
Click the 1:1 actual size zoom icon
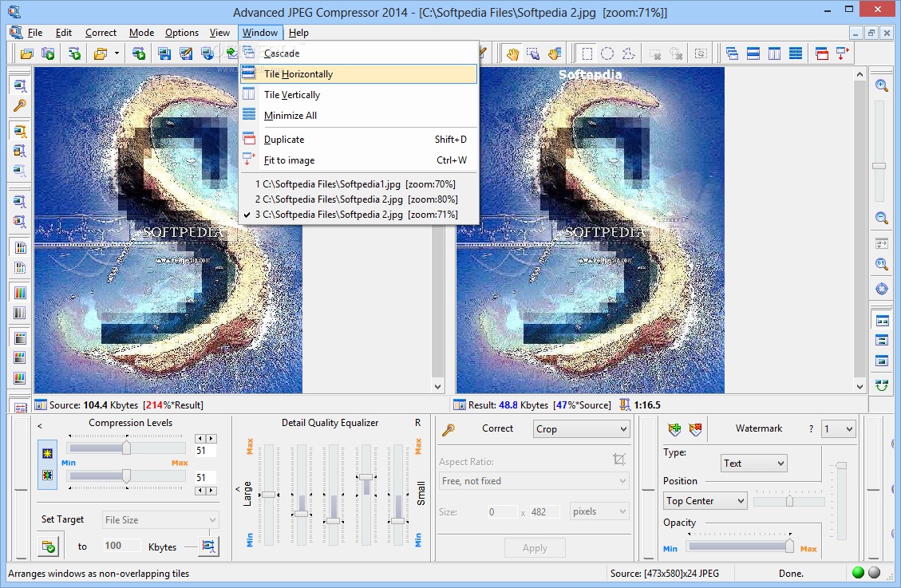pos(882,263)
